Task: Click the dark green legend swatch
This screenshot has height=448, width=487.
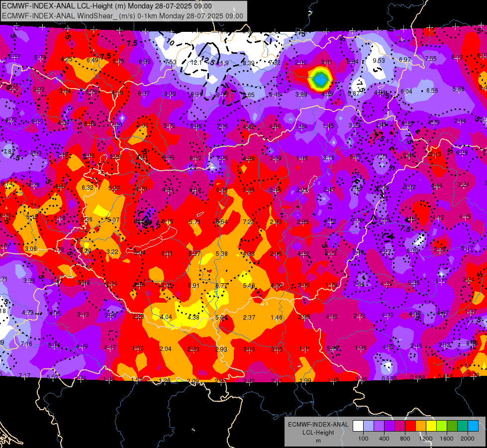Action: pos(452,426)
